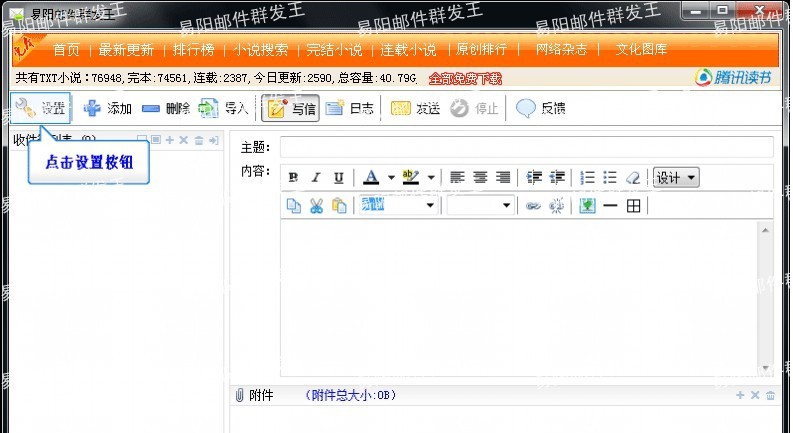Insert a numbered list
793x433 pixels.
point(587,178)
